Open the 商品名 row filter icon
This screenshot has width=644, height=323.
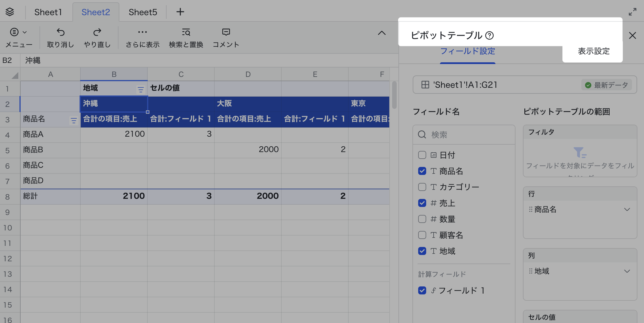(74, 120)
